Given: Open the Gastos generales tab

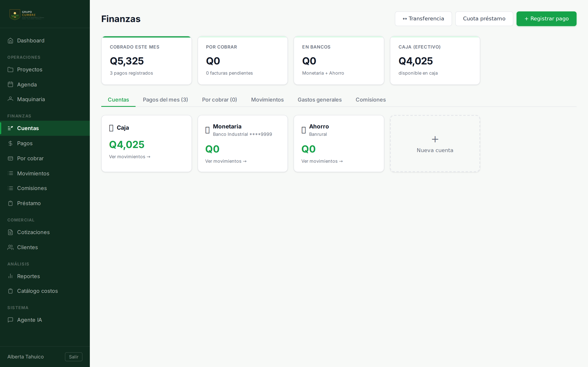Looking at the screenshot, I should (x=320, y=100).
